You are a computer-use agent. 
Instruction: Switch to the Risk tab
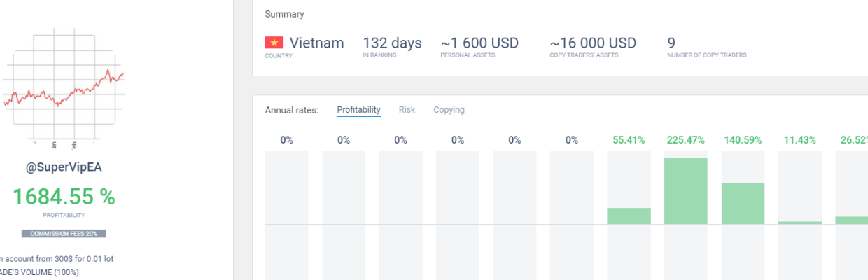point(407,110)
